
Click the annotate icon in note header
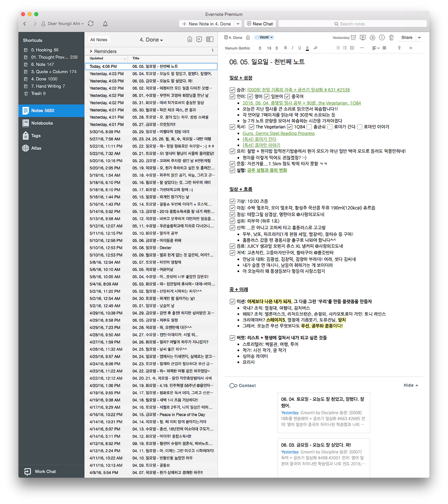372,37
